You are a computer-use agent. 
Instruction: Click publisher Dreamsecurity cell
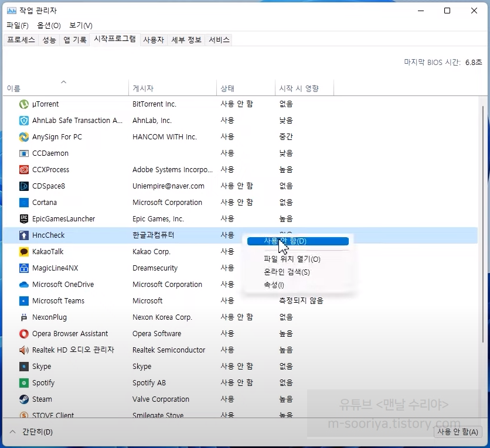click(x=155, y=268)
